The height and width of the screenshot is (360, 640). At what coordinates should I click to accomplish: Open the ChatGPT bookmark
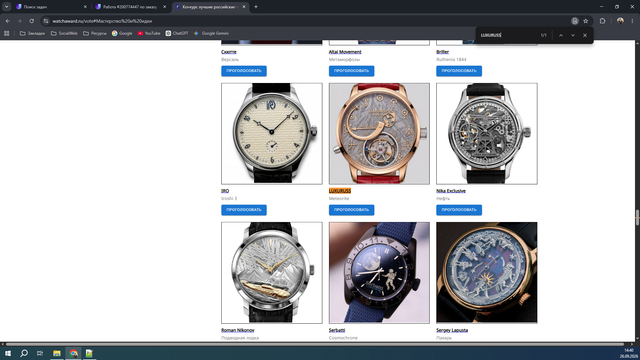pos(177,33)
